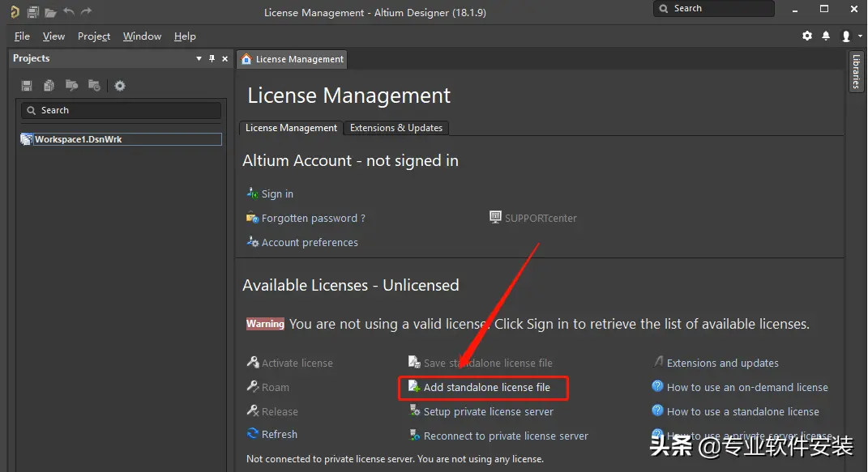
Task: Click the 'Available Licenses - Unlicensed' heading
Action: tap(351, 285)
